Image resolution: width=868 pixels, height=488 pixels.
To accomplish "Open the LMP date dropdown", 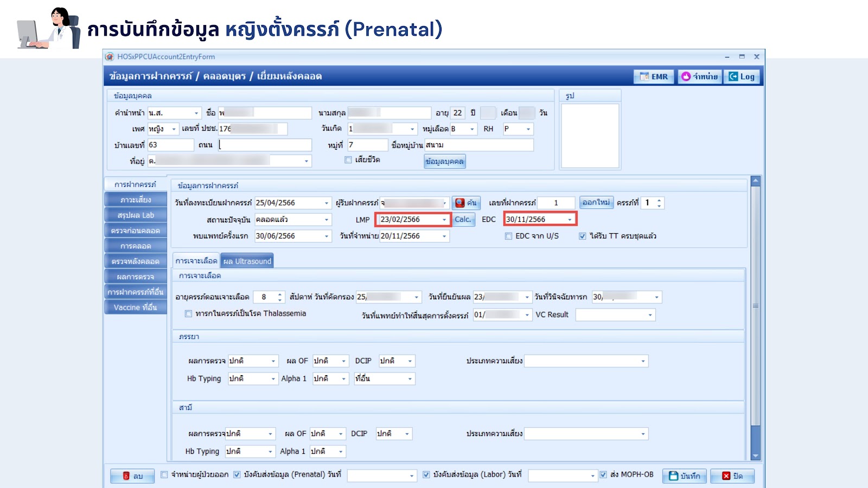I will 444,220.
